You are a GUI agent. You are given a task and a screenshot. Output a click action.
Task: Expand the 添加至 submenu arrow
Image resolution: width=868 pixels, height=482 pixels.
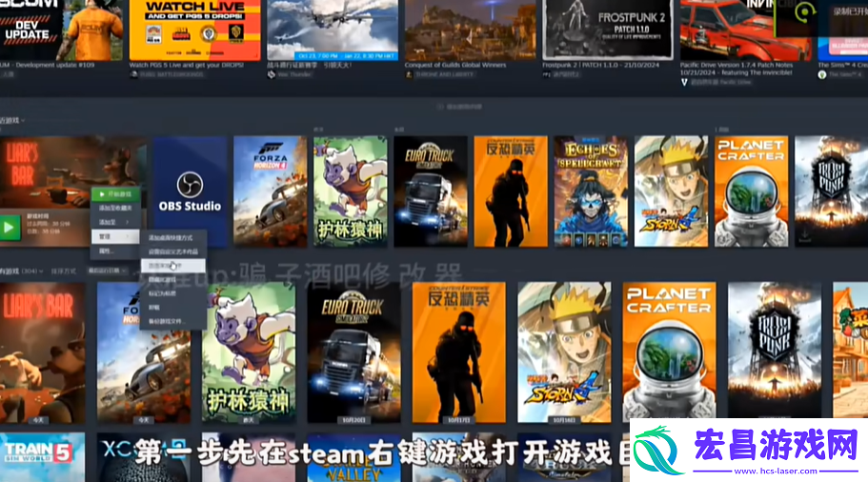(x=128, y=222)
